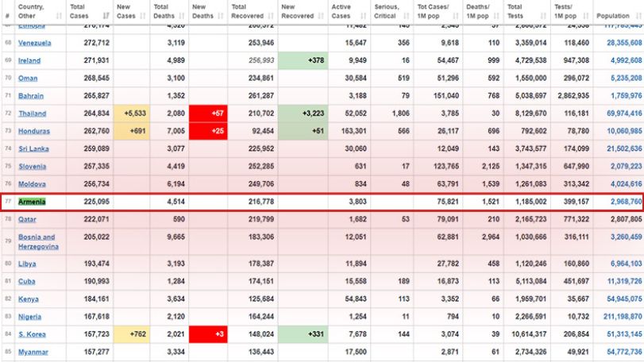The width and height of the screenshot is (644, 362).
Task: Open Oman population 5,235,208 link
Action: tap(626, 78)
